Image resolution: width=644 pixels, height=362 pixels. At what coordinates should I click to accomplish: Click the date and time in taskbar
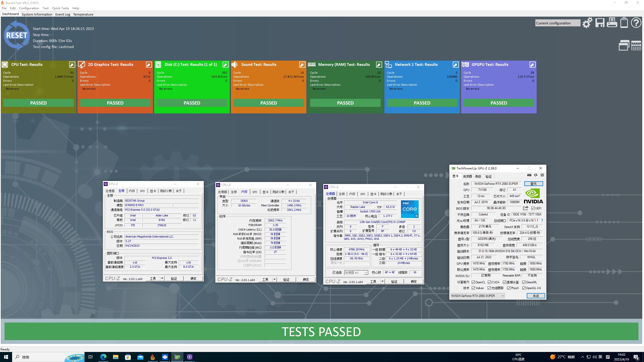click(621, 357)
